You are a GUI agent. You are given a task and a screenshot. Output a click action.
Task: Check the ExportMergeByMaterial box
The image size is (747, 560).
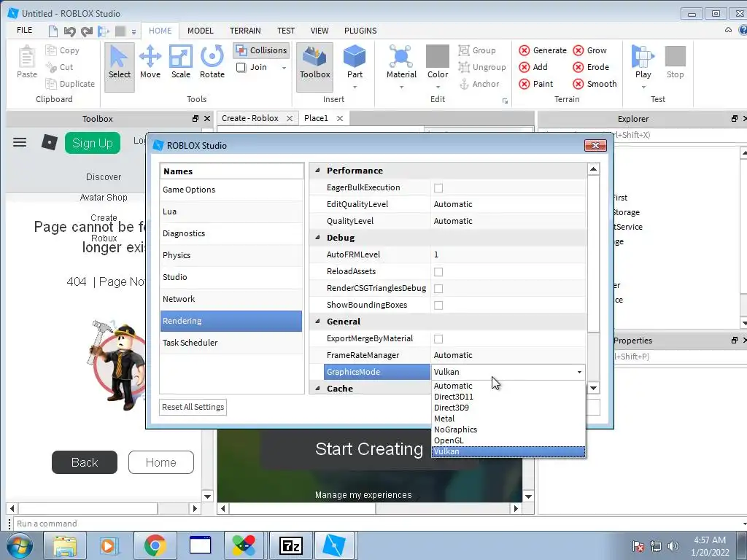point(438,339)
